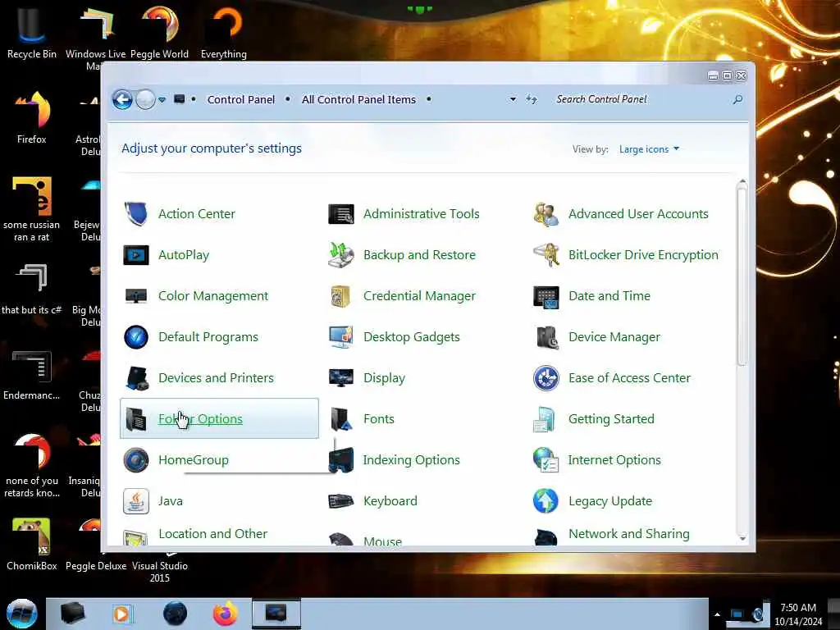The width and height of the screenshot is (840, 630).
Task: Open the Backup and Restore link
Action: click(419, 255)
